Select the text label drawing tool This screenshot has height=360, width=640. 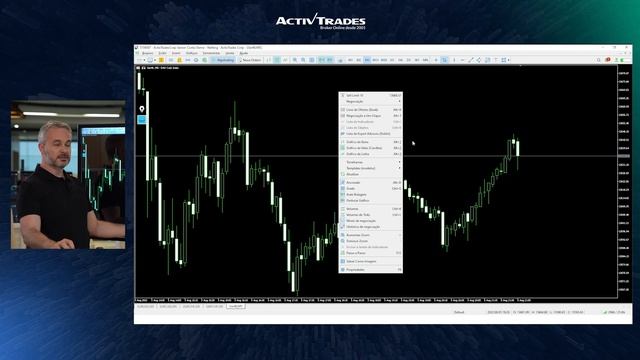[496, 60]
